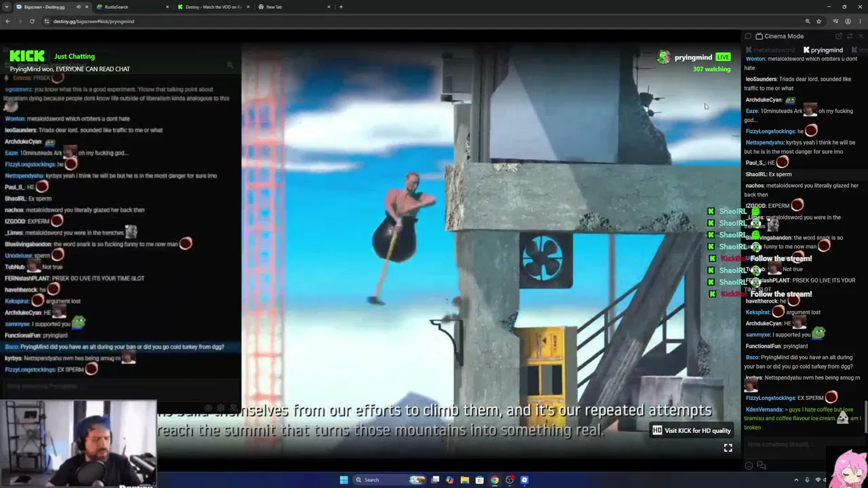Image resolution: width=868 pixels, height=488 pixels.
Task: Open the Chrome three-dot menu
Action: click(860, 21)
